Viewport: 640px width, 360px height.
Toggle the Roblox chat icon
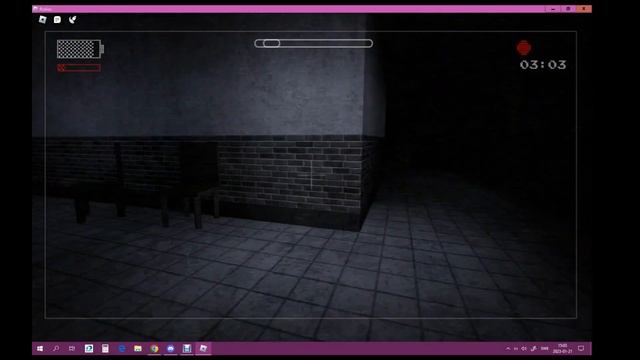click(57, 20)
